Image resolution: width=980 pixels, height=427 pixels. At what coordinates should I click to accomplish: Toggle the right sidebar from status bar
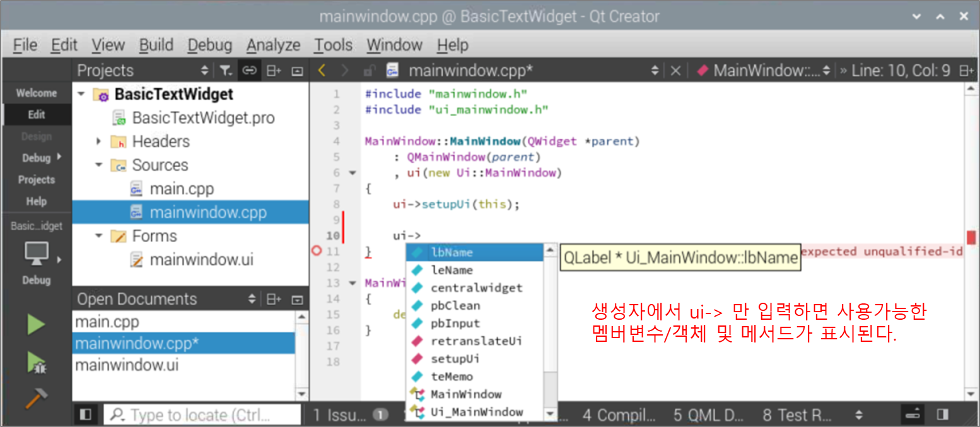click(x=943, y=414)
